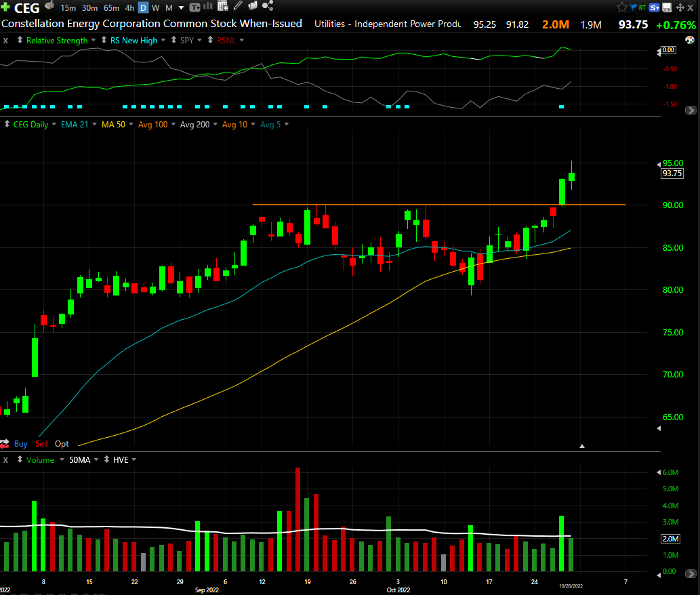The height and width of the screenshot is (595, 700).
Task: Click the 2.0M volume scale label
Action: pyautogui.click(x=671, y=539)
